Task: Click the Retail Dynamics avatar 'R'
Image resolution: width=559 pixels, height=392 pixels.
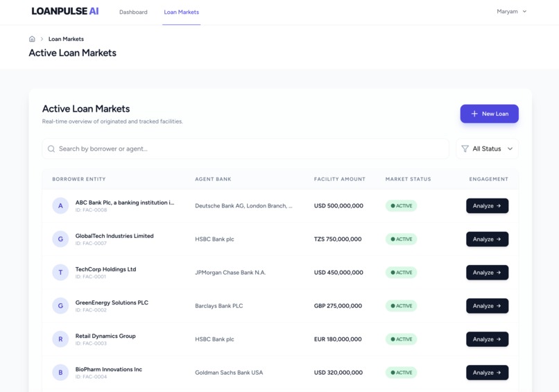Action: click(60, 339)
